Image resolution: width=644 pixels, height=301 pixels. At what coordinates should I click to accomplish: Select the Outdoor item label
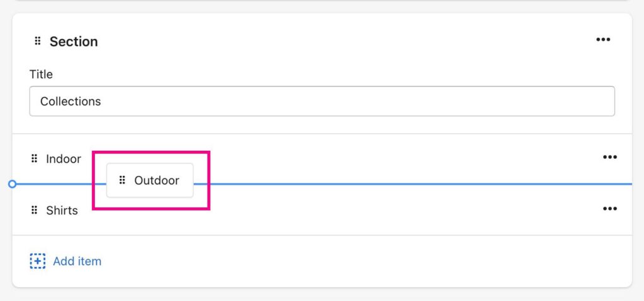tap(157, 181)
